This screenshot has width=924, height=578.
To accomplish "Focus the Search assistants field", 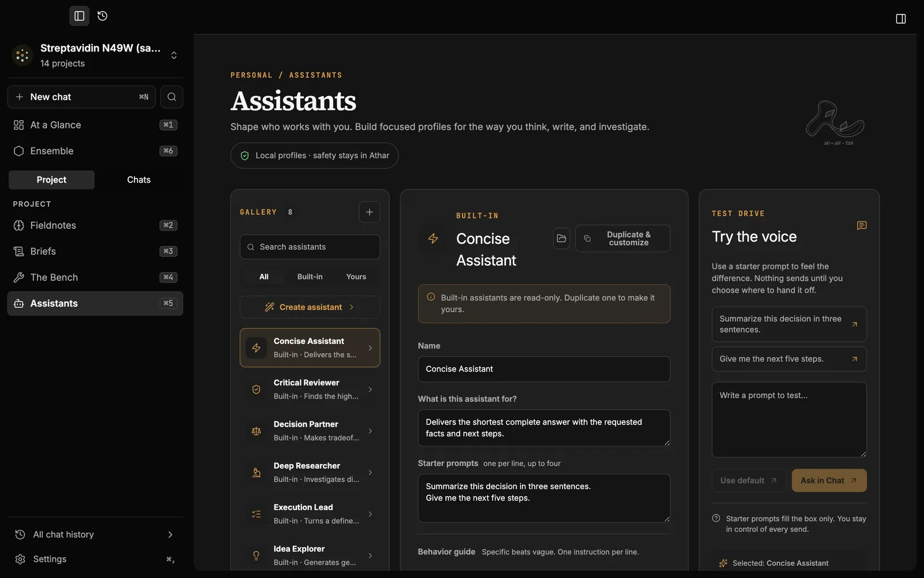I will 310,247.
